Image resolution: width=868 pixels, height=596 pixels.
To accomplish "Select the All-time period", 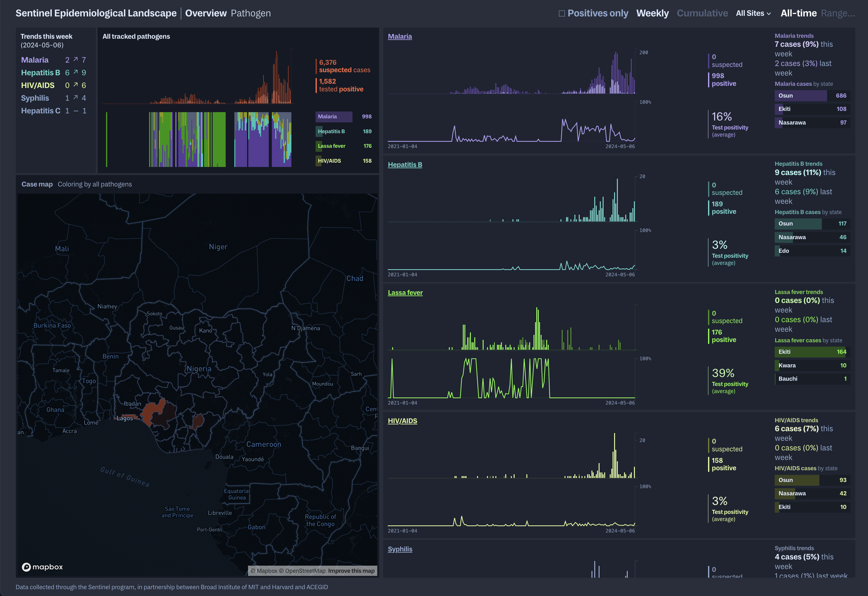I will tap(799, 13).
